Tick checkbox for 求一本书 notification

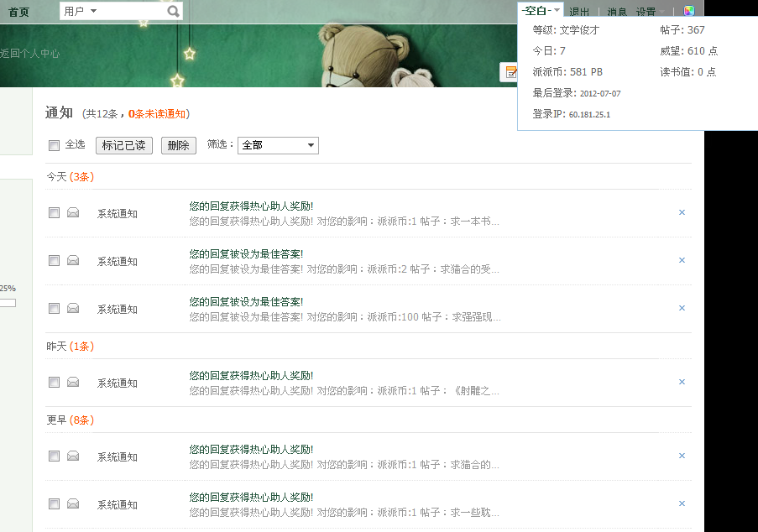54,212
